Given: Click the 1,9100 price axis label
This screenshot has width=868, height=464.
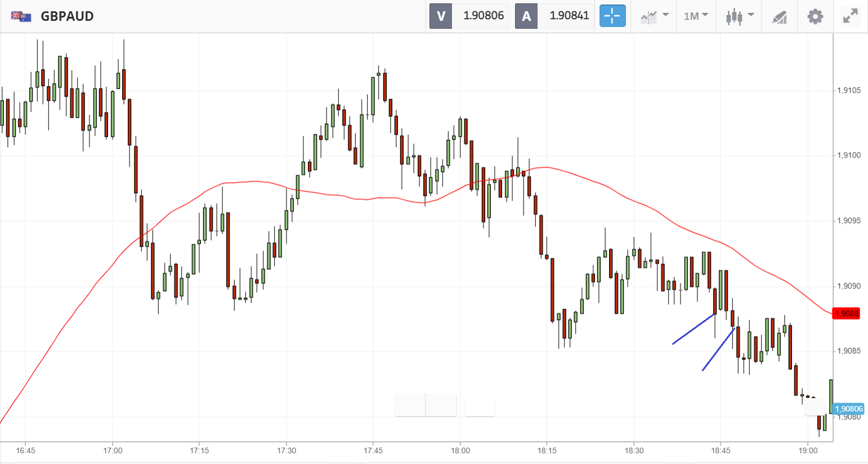Looking at the screenshot, I should tap(848, 155).
